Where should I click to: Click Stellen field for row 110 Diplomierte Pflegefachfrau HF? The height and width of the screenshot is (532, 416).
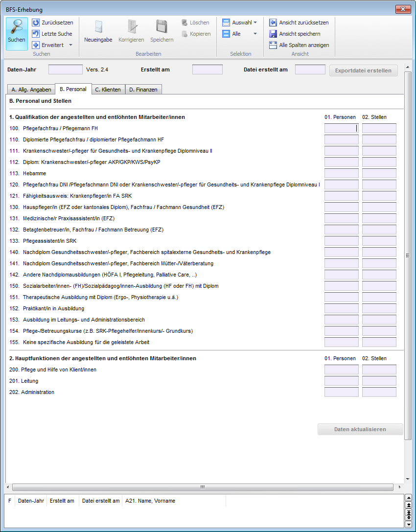click(x=379, y=139)
